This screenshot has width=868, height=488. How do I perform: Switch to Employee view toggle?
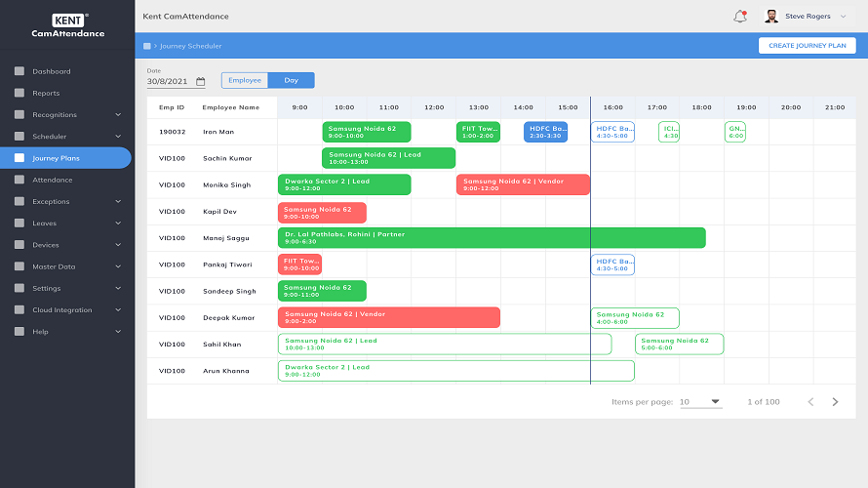click(245, 80)
